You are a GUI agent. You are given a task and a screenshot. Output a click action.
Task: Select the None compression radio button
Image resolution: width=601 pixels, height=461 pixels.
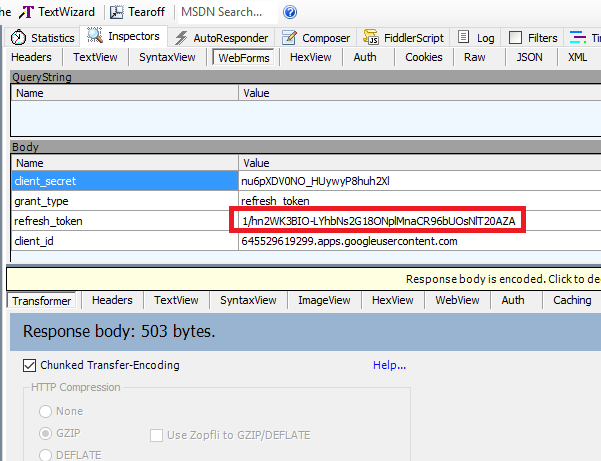[45, 411]
